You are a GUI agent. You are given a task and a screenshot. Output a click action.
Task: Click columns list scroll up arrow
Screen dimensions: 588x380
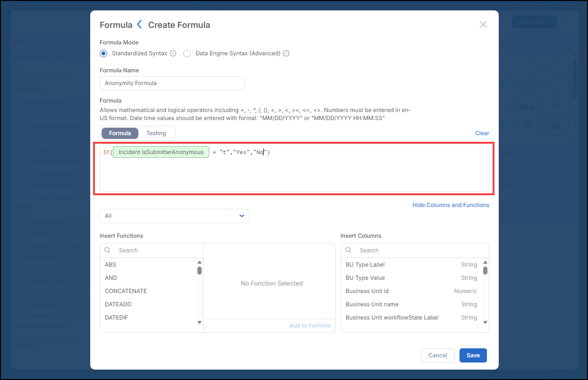point(485,262)
